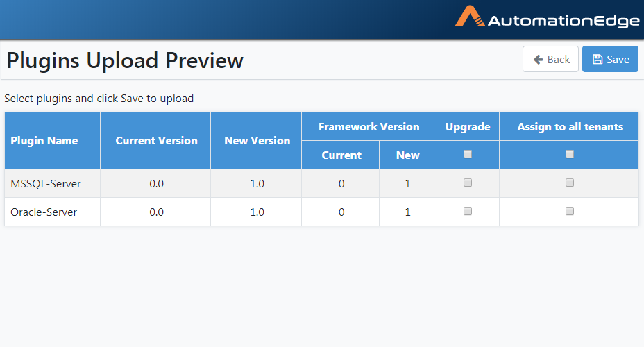
Task: Click the Save button
Action: (x=610, y=59)
